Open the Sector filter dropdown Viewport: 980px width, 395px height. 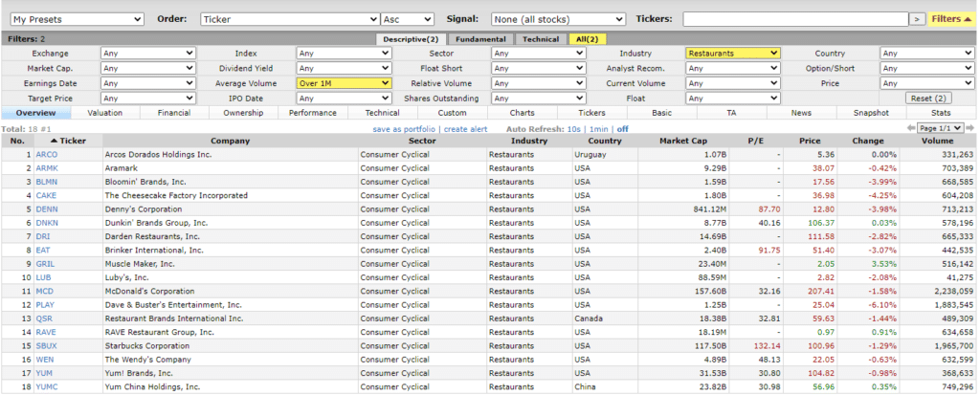pyautogui.click(x=538, y=54)
